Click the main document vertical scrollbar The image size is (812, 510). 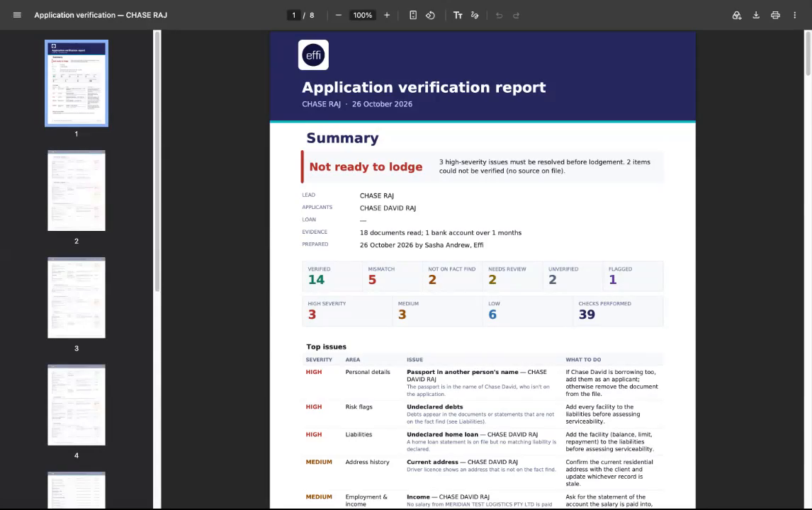tap(808, 53)
